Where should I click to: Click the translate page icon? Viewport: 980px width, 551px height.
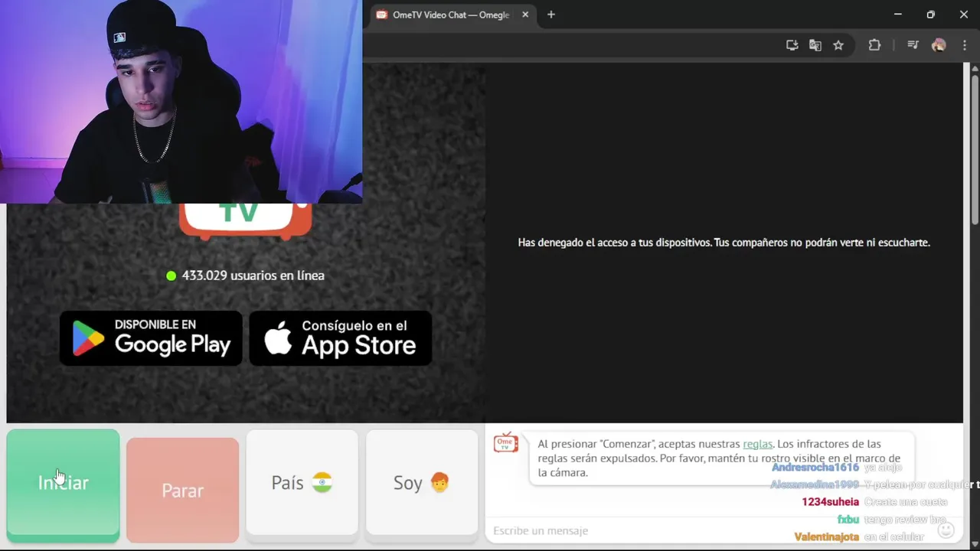click(x=815, y=45)
